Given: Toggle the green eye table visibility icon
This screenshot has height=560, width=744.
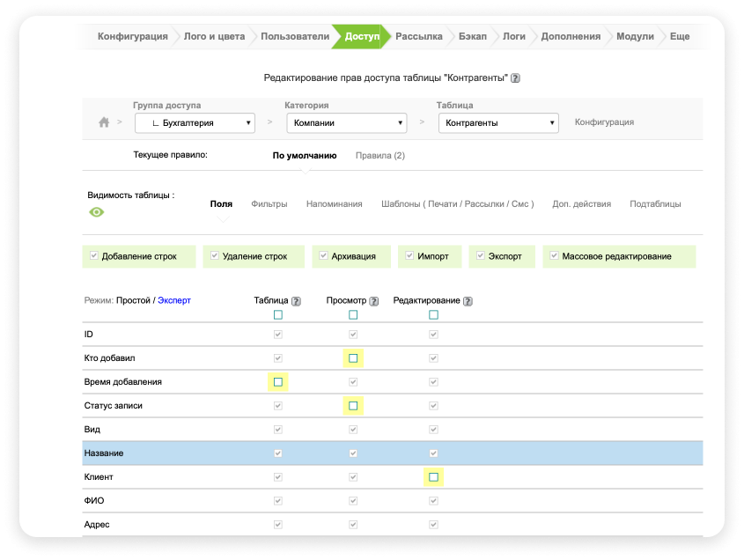Looking at the screenshot, I should tap(96, 212).
